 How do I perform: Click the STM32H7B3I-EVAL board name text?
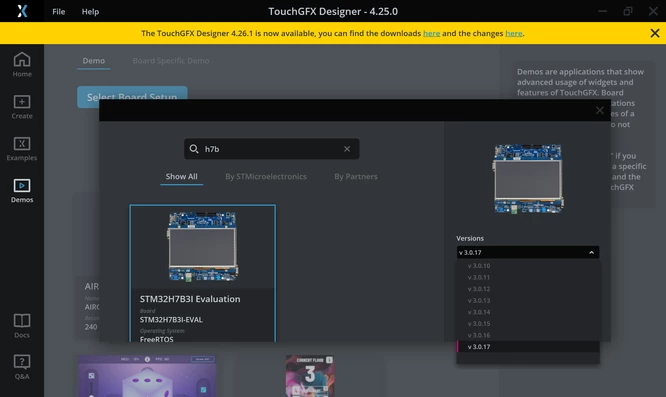point(171,320)
